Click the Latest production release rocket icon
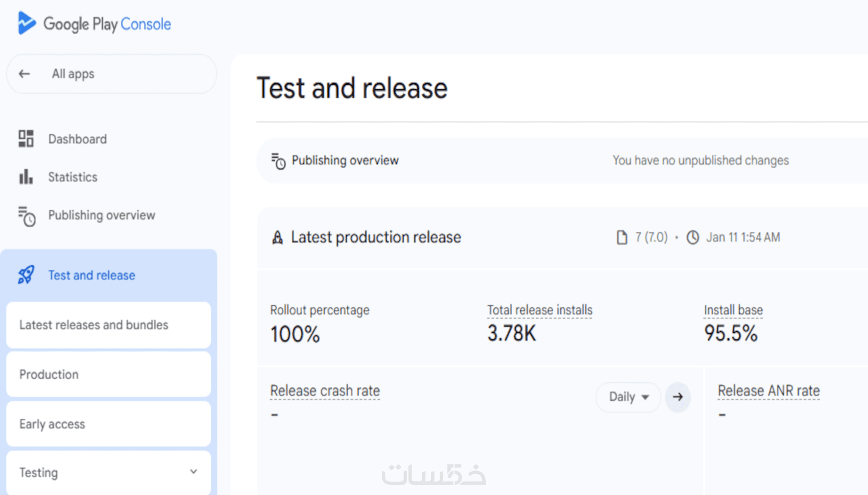This screenshot has height=495, width=868. (277, 237)
